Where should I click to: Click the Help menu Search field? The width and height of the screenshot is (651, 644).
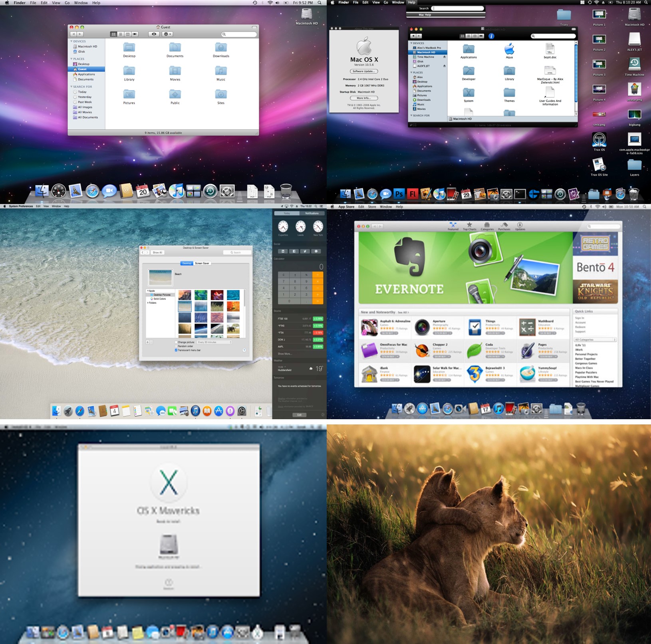tap(458, 8)
